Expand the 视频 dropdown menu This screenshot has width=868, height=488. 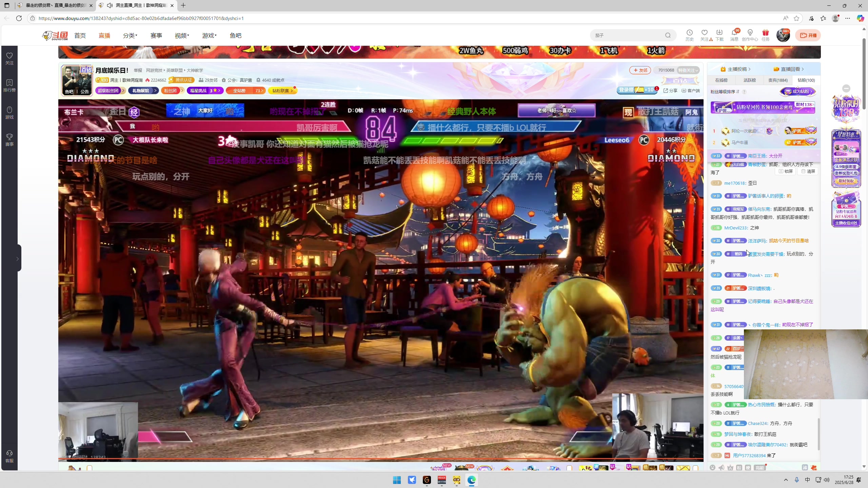point(182,36)
